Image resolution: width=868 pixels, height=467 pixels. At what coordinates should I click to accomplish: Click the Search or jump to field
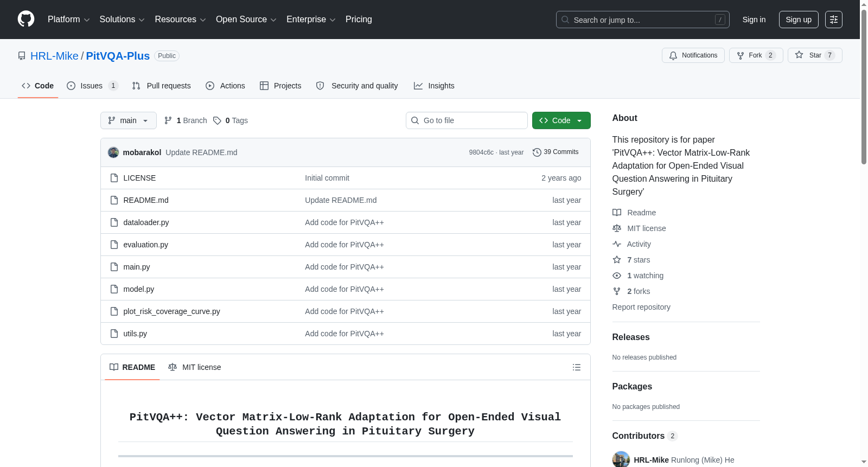coord(643,20)
